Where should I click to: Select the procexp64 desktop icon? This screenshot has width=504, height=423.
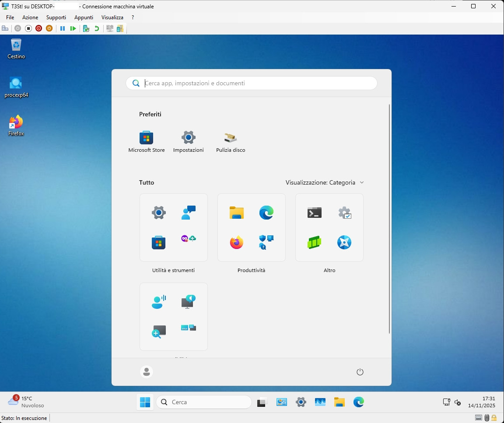pos(16,87)
